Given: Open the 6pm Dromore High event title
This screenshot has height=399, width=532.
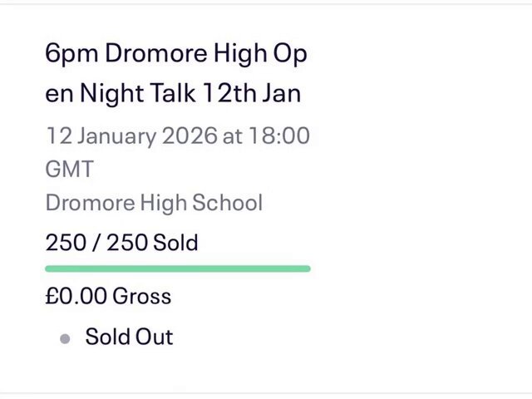Looking at the screenshot, I should (x=176, y=73).
